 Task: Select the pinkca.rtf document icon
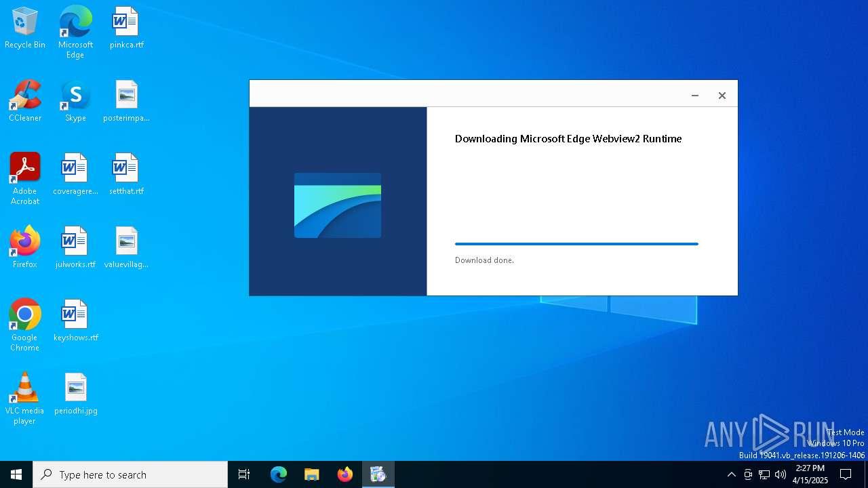(x=126, y=28)
